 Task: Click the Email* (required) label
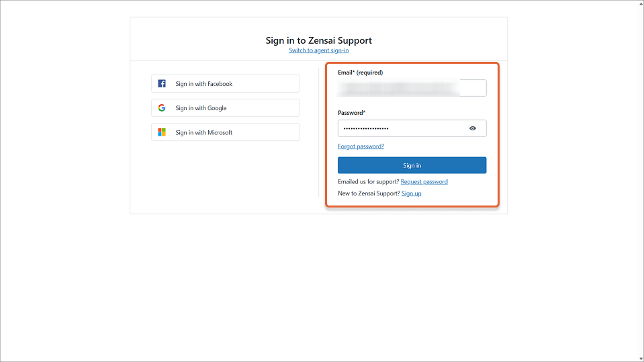(x=360, y=73)
